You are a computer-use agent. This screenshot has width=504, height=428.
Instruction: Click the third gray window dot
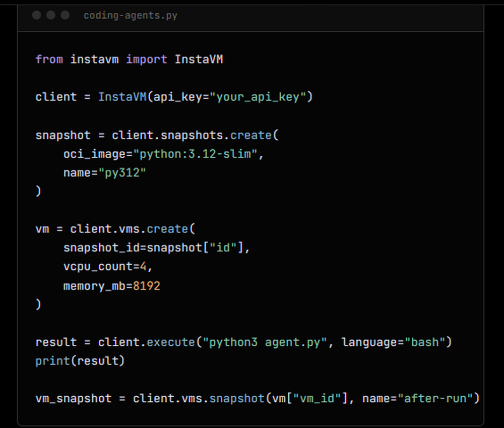[65, 15]
